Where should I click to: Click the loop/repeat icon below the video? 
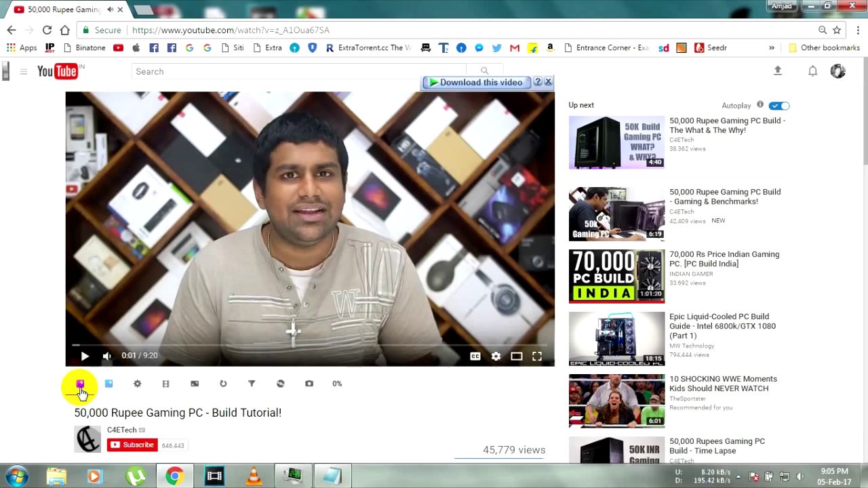[223, 384]
